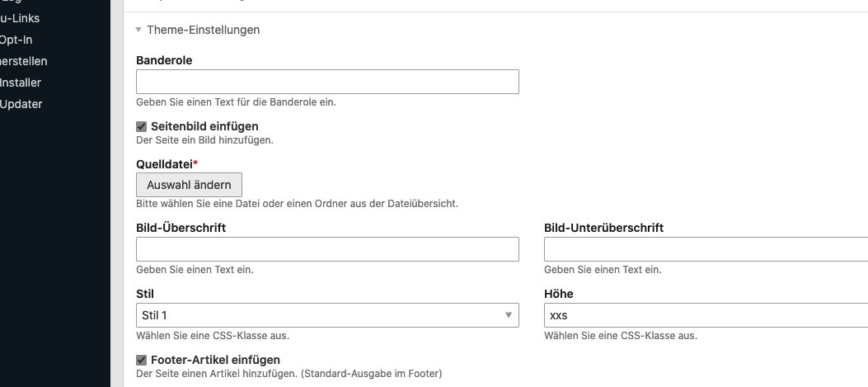This screenshot has width=868, height=387.
Task: Uncheck the Seitenbild einfügen checkbox
Action: click(141, 126)
